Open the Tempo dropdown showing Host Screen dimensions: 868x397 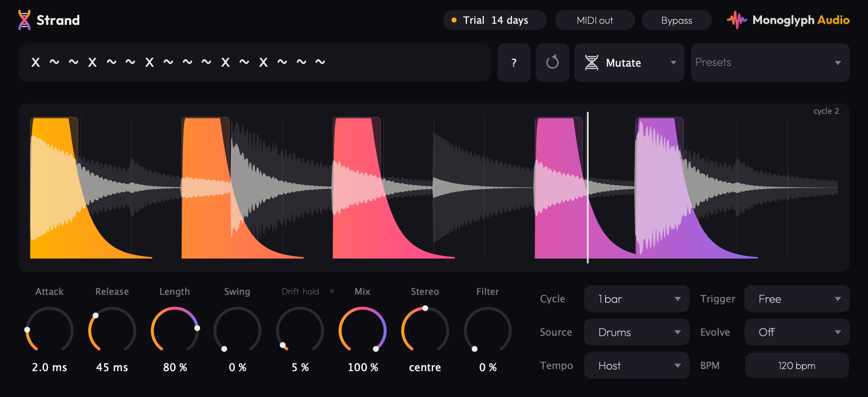click(x=636, y=365)
